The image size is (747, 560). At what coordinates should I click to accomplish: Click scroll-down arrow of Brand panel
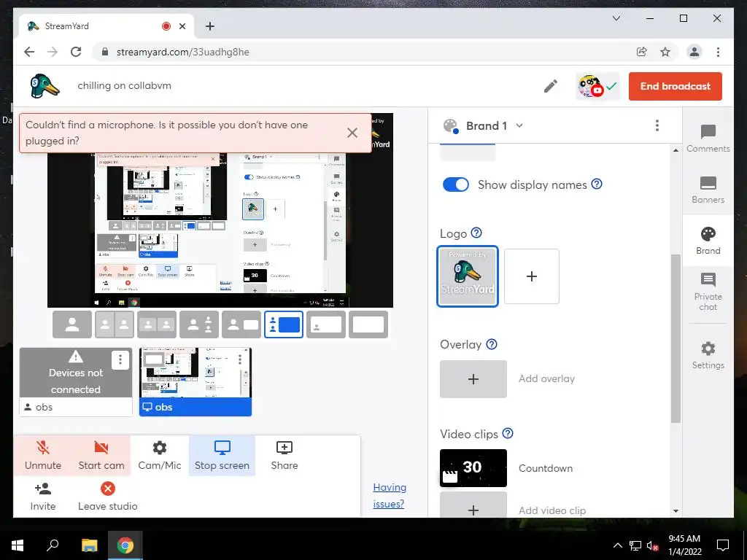[x=676, y=511]
